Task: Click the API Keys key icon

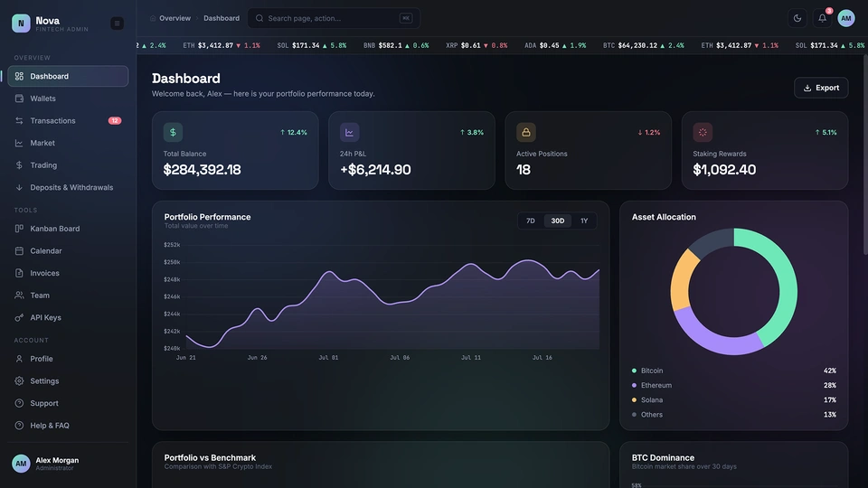Action: (x=19, y=317)
